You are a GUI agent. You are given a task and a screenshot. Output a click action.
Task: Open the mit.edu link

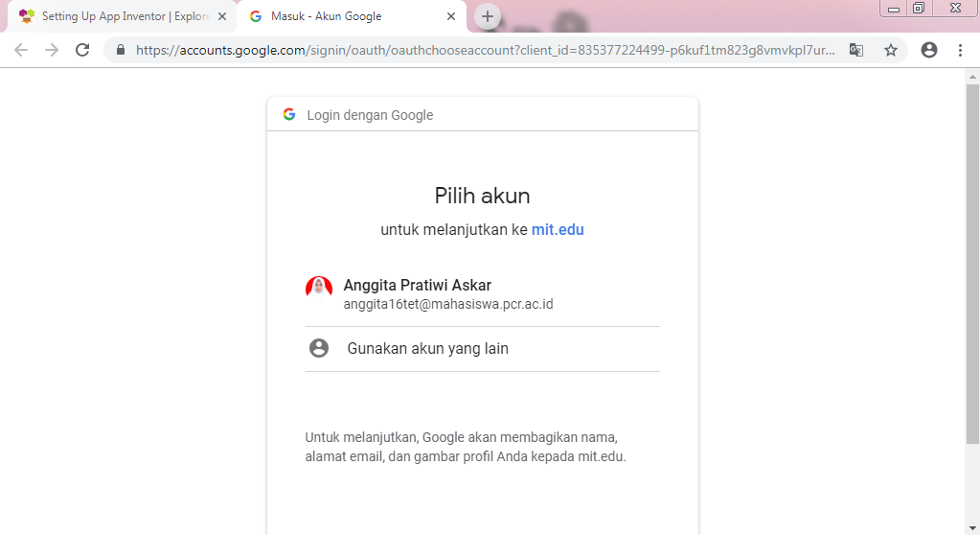tap(558, 230)
